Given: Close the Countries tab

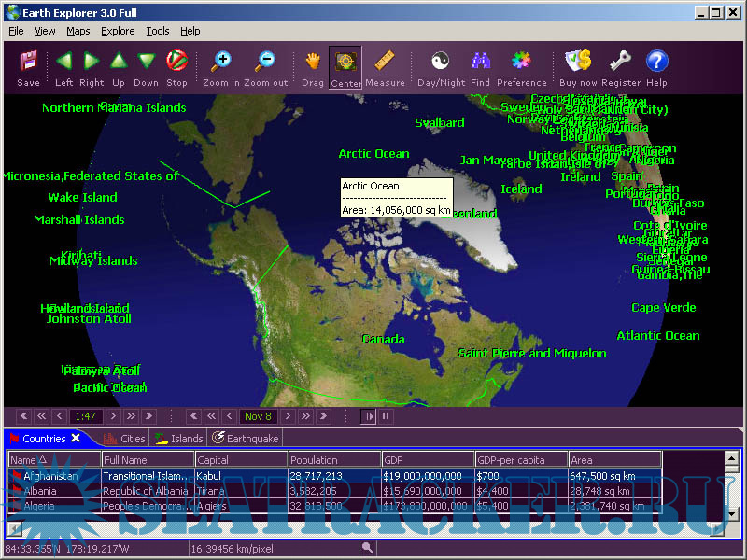Looking at the screenshot, I should coord(76,438).
